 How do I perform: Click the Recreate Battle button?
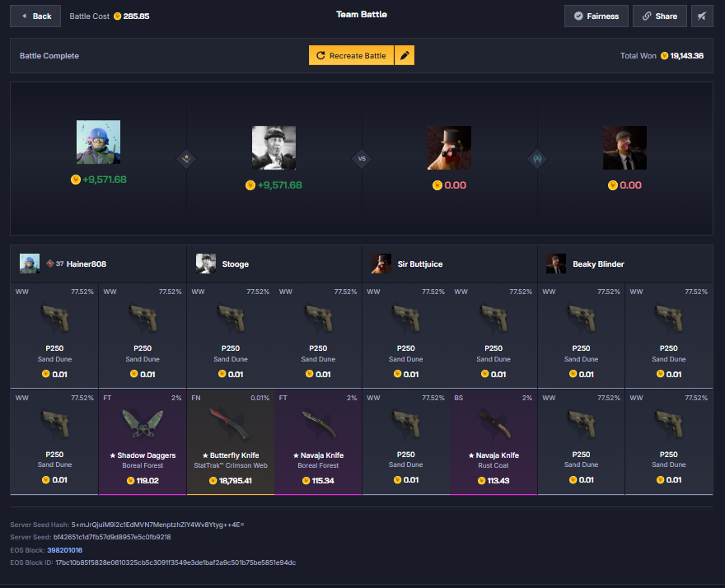[x=351, y=55]
